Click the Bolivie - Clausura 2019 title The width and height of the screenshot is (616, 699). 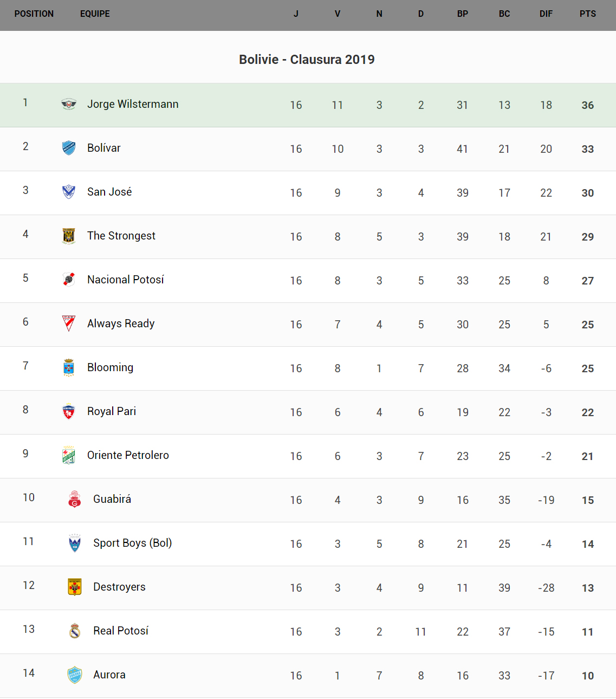(307, 60)
